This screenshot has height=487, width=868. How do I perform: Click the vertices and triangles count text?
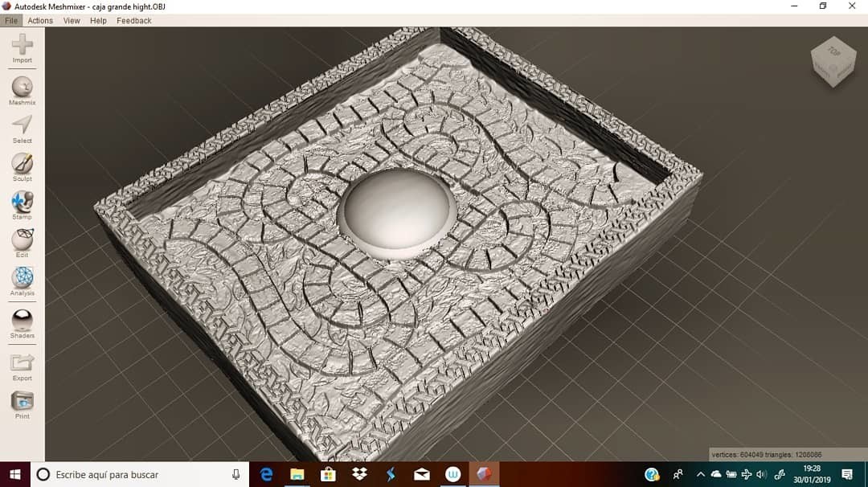point(767,455)
